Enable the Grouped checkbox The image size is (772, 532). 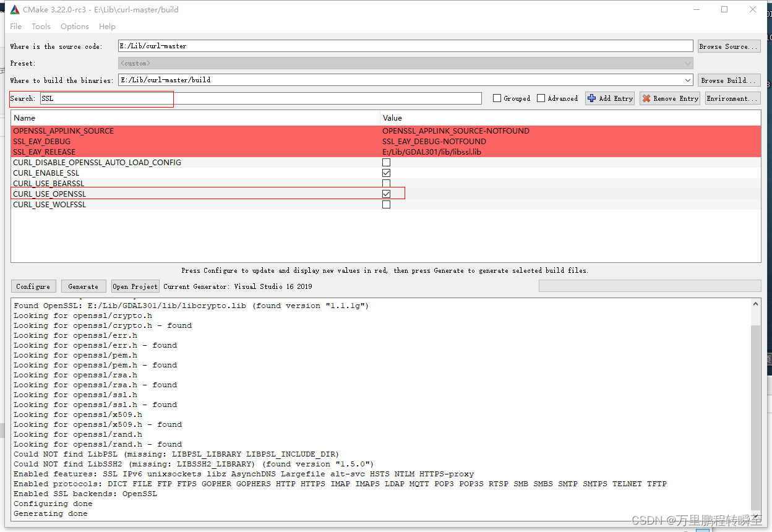click(497, 98)
